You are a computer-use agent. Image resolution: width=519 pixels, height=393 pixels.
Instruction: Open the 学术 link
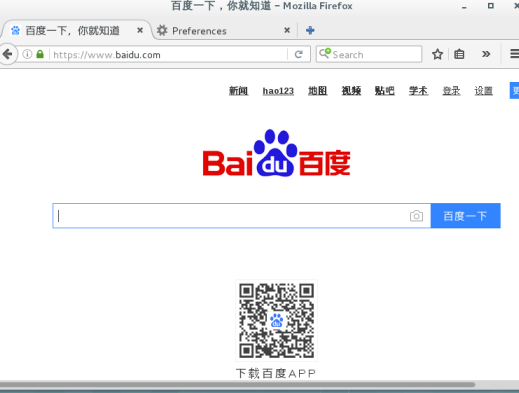418,91
